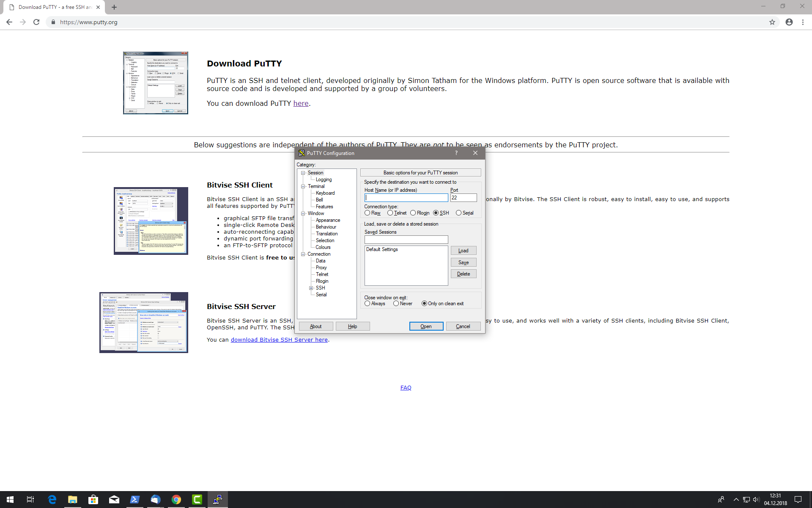The image size is (812, 508).
Task: Click the 'here' PuTTY download link
Action: click(301, 103)
